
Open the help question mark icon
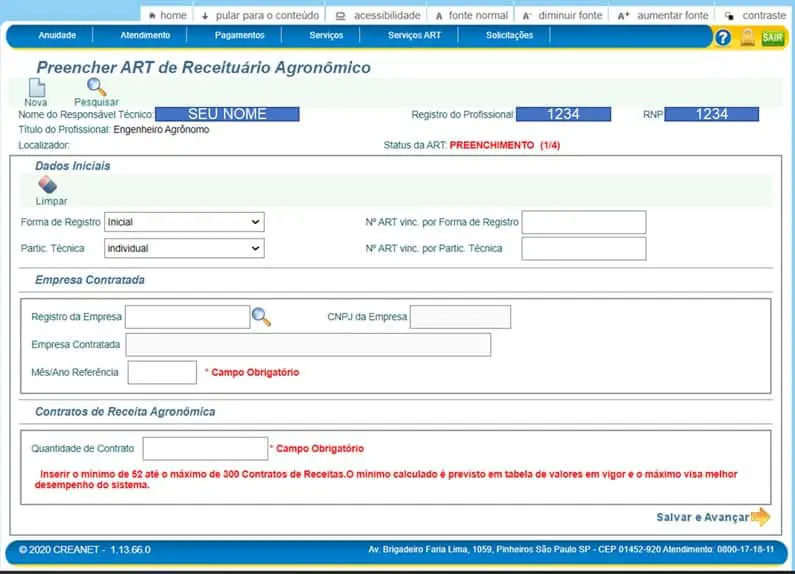(x=723, y=37)
